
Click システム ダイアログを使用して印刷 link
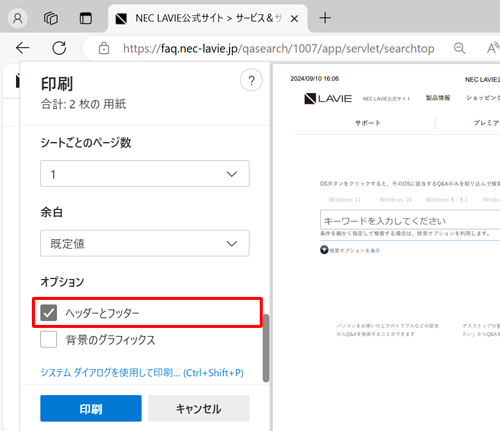(142, 372)
